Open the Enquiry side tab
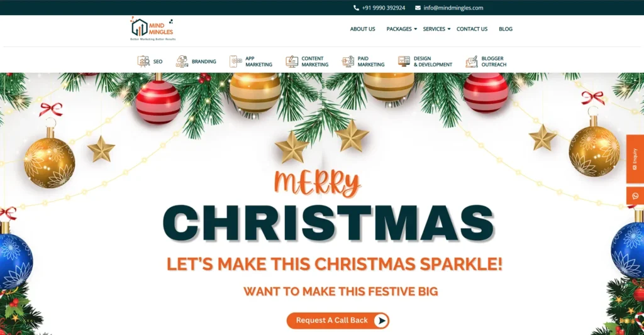The height and width of the screenshot is (335, 644). pyautogui.click(x=635, y=159)
